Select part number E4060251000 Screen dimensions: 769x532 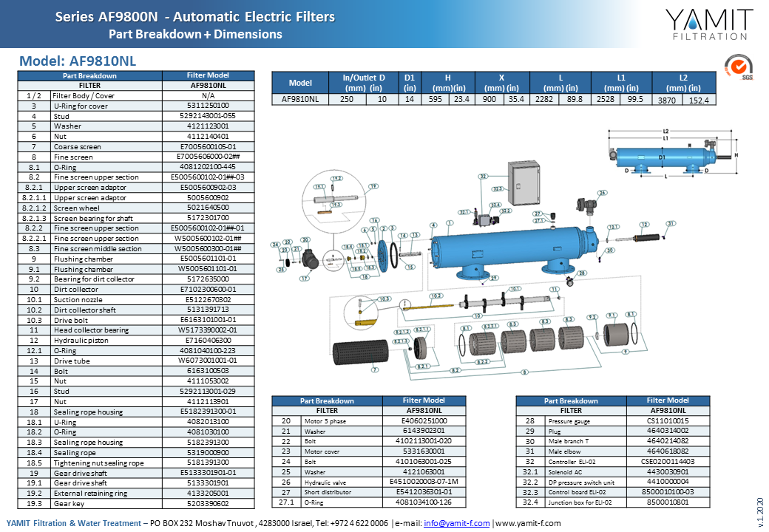pyautogui.click(x=424, y=421)
